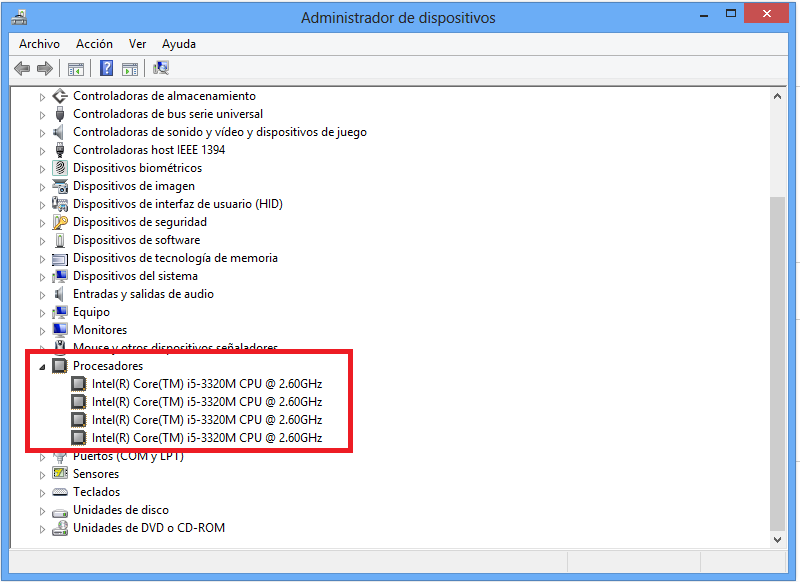Select the Procesadores category label
This screenshot has width=800, height=582.
108,366
